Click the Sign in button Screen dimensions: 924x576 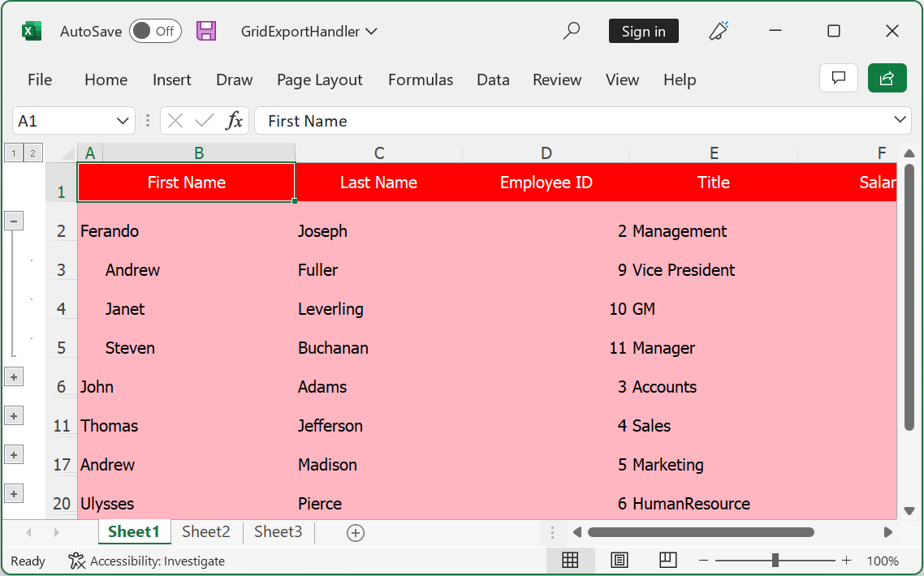click(644, 31)
